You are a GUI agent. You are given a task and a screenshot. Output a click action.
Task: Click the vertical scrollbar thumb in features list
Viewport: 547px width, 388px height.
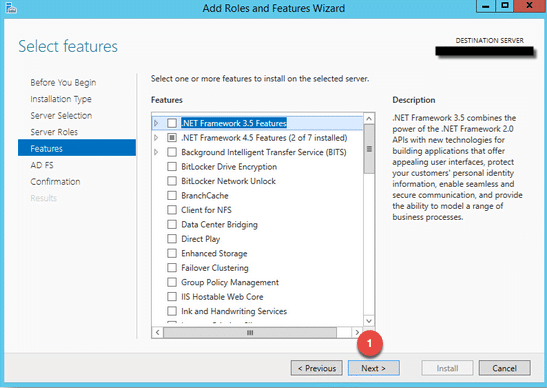(x=369, y=149)
